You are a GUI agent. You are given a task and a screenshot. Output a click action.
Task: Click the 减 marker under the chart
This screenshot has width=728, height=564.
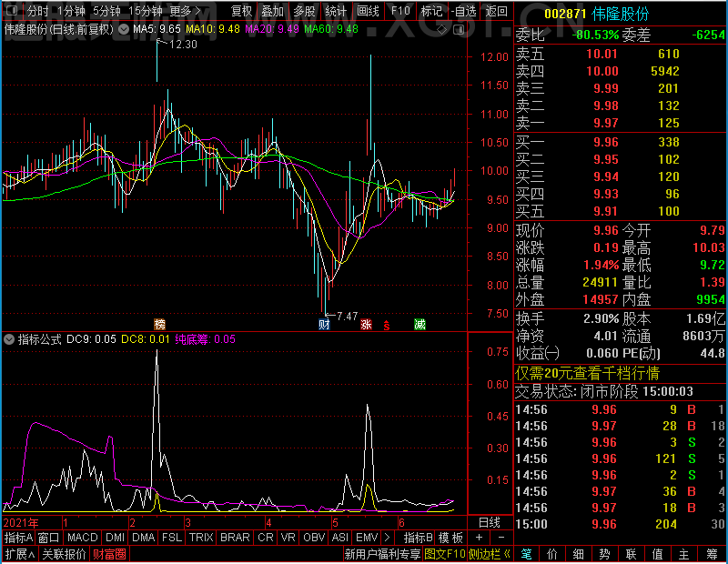point(420,324)
